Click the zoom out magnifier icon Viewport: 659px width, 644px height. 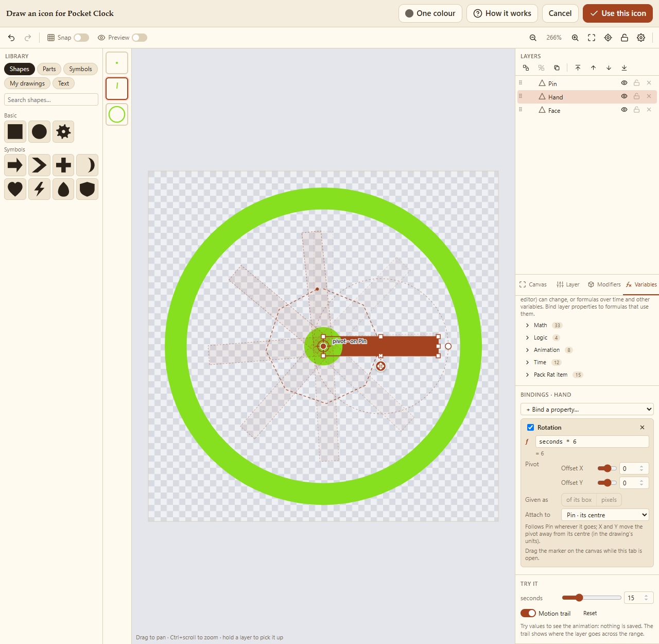[533, 38]
